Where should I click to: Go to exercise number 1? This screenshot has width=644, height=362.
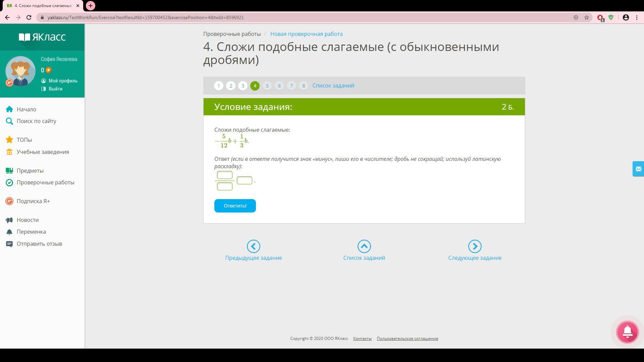coord(218,86)
